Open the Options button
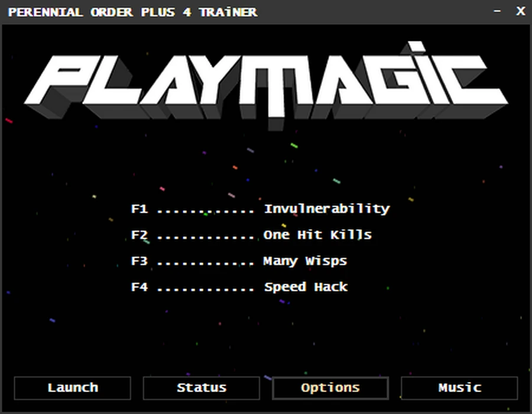Image resolution: width=532 pixels, height=414 pixels. [330, 388]
